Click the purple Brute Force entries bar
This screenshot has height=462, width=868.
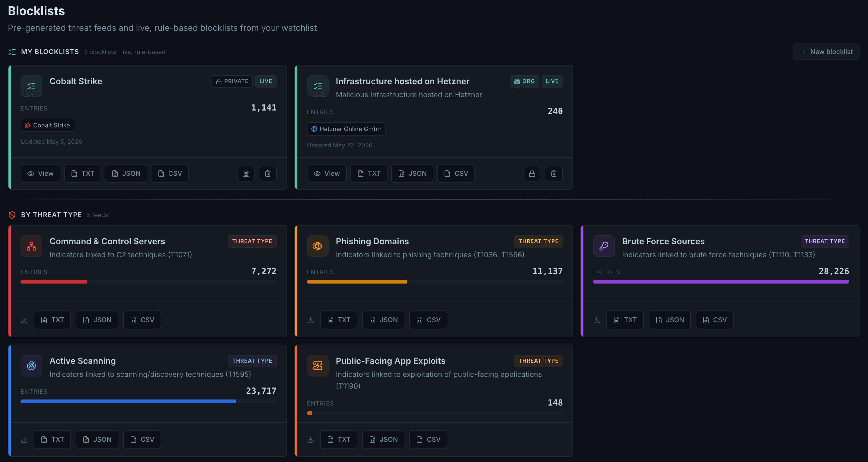click(721, 282)
